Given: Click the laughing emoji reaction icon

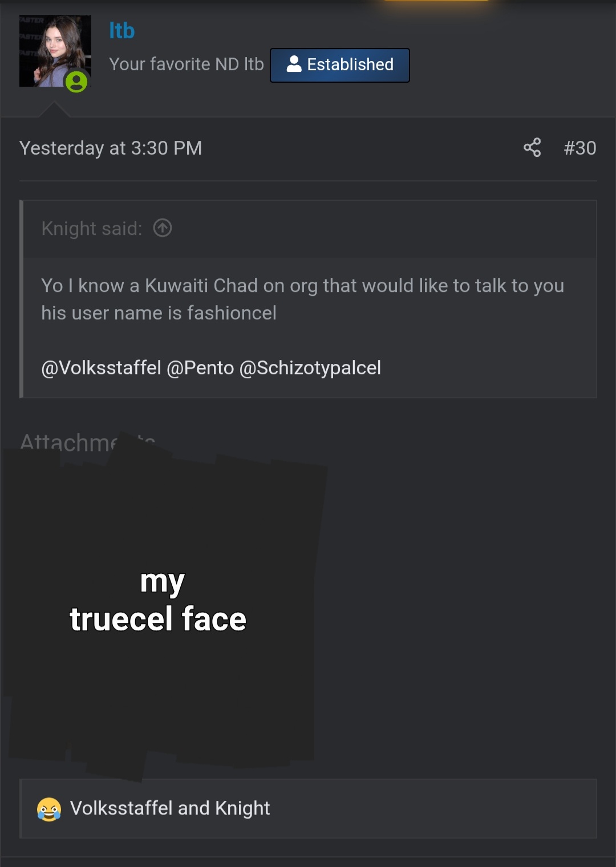Looking at the screenshot, I should [49, 809].
